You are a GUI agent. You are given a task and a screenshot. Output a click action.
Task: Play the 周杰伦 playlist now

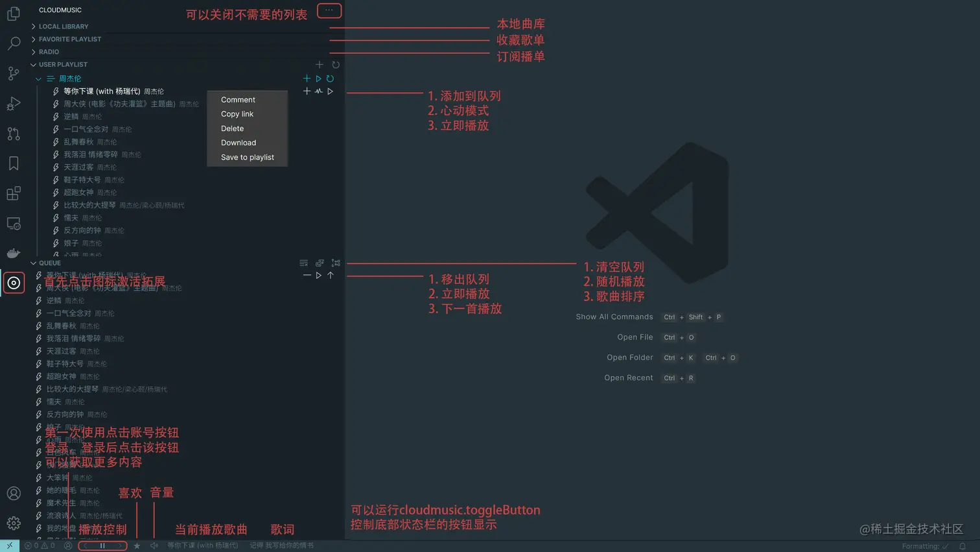point(318,78)
